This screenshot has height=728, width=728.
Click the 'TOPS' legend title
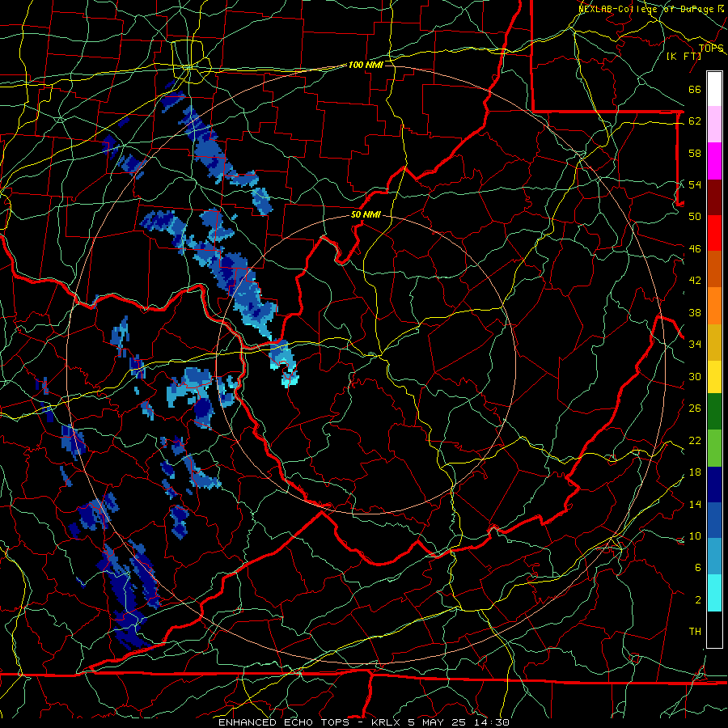coord(711,49)
